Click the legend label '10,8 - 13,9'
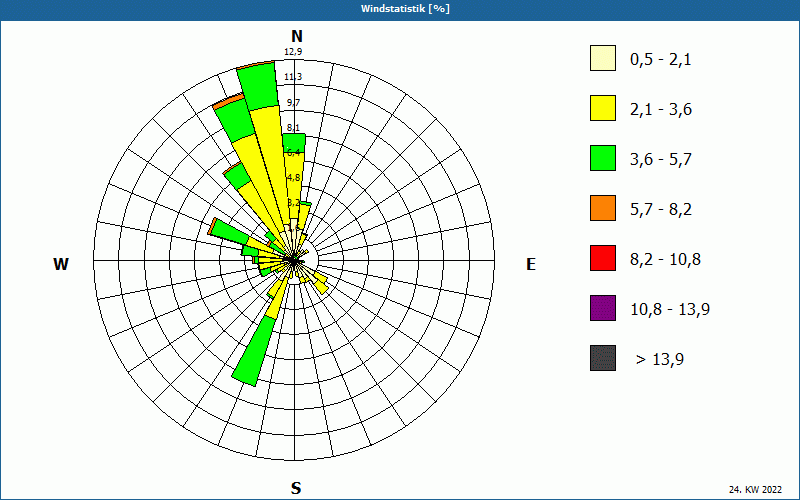Viewport: 800px width, 500px height. tap(670, 310)
